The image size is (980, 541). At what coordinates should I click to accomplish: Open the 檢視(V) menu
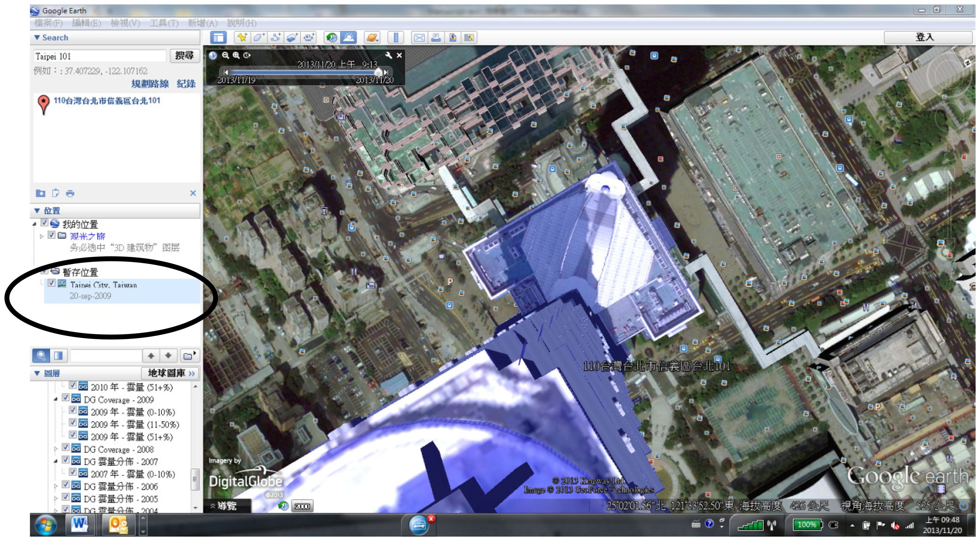click(x=125, y=23)
